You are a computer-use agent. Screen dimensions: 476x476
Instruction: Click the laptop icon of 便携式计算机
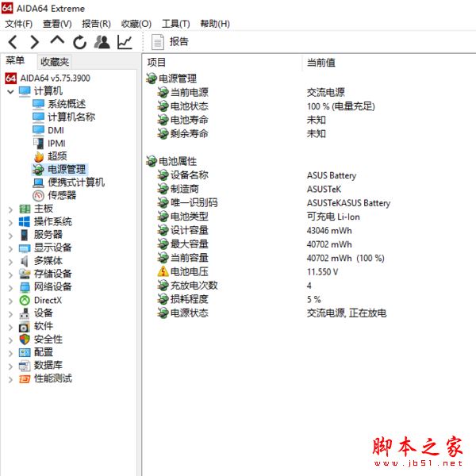pos(39,182)
